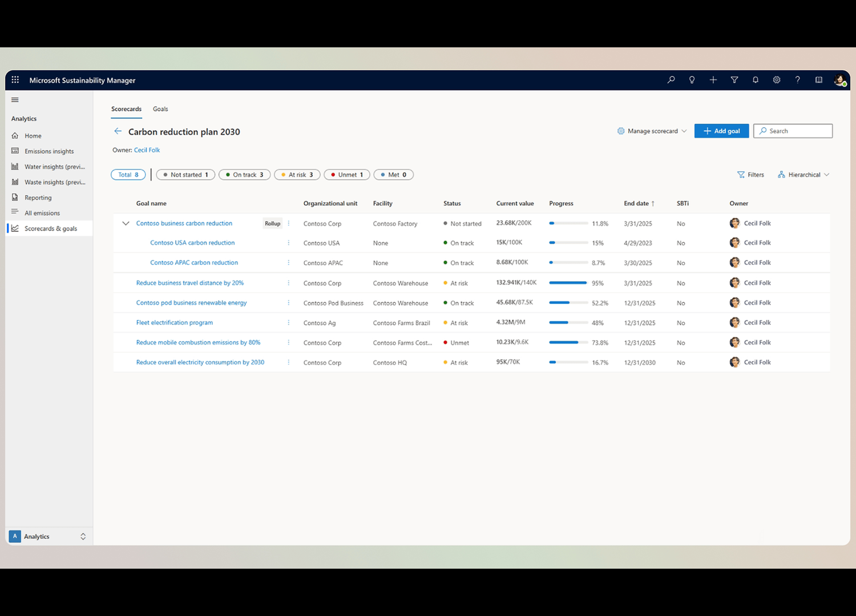Image resolution: width=856 pixels, height=616 pixels.
Task: Click the plus new record icon in top bar
Action: tap(713, 80)
